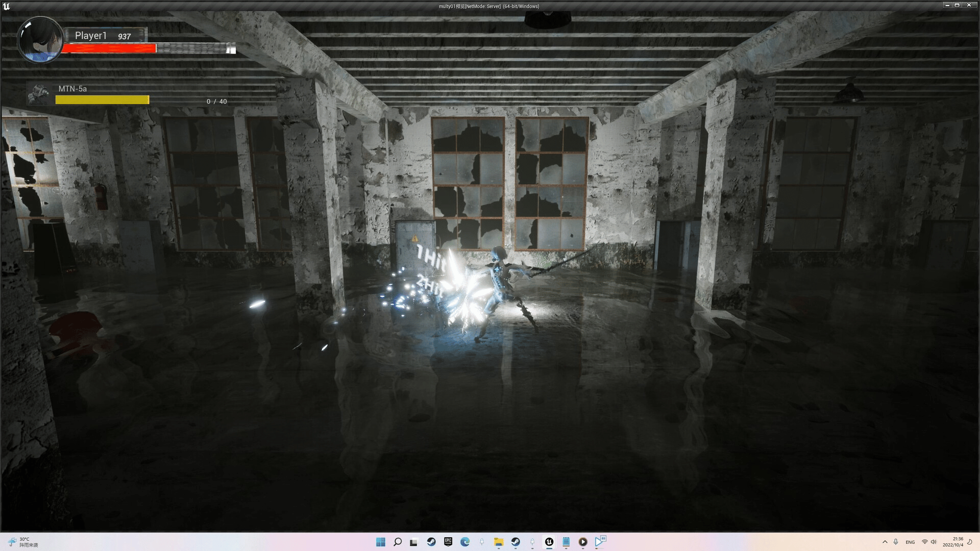
Task: Click the MTN-5a enemy icon
Action: pyautogui.click(x=39, y=94)
